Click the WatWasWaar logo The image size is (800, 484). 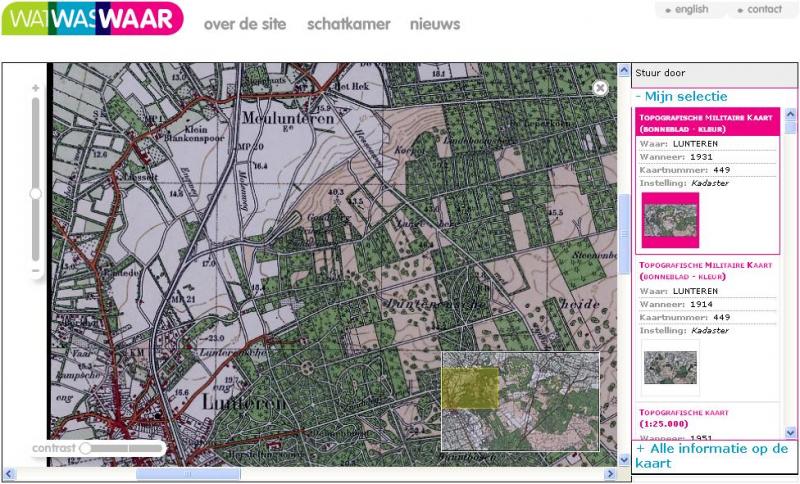[x=92, y=18]
